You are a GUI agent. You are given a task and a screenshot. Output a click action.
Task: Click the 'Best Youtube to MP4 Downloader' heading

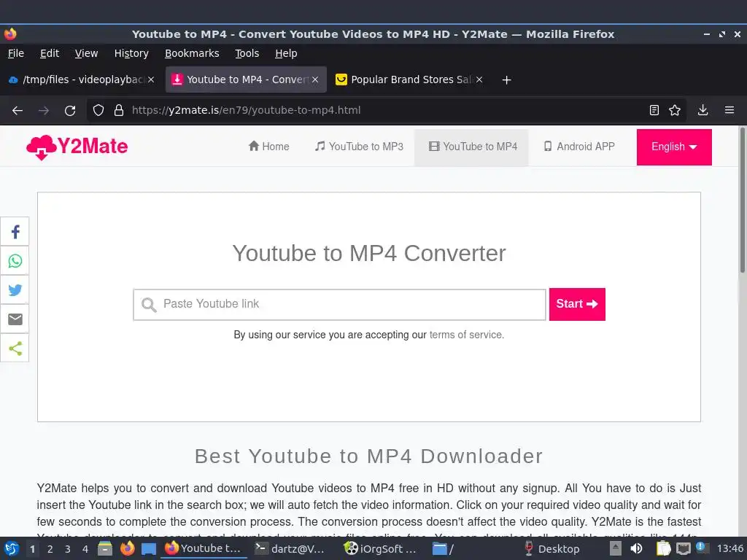(x=368, y=456)
